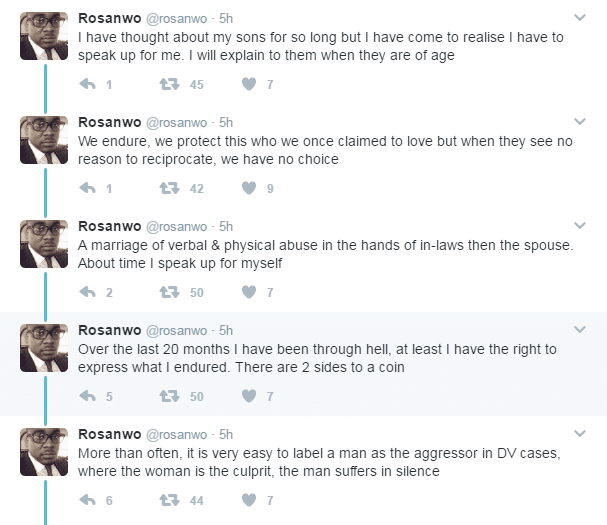Open Rosanwo's profile name on the first tweet
The width and height of the screenshot is (607, 525).
(x=109, y=18)
